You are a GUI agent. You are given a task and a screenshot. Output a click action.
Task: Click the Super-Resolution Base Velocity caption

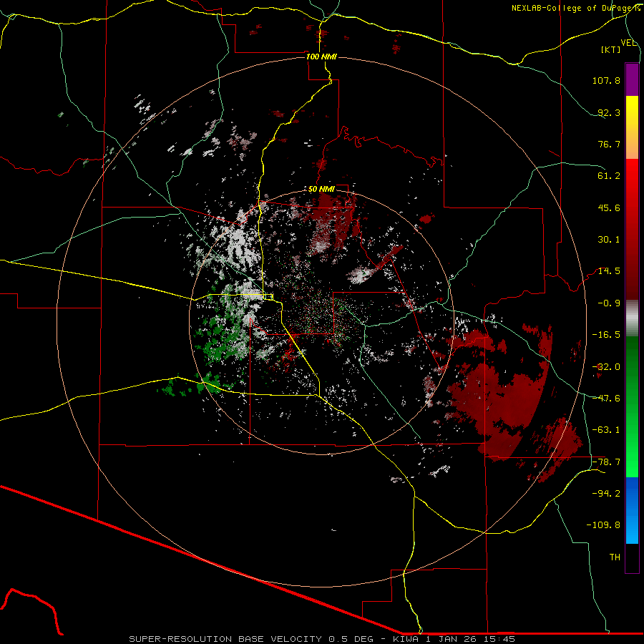321,639
